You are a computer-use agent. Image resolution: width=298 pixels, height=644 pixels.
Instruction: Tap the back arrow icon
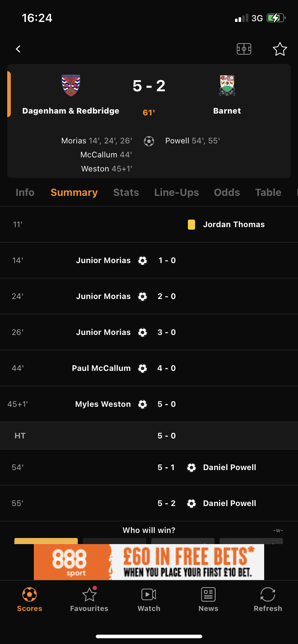[18, 49]
